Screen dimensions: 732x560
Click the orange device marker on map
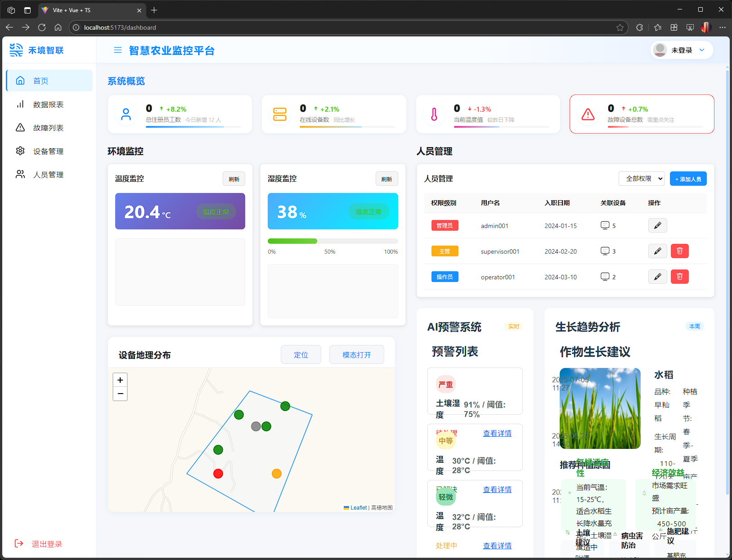277,473
